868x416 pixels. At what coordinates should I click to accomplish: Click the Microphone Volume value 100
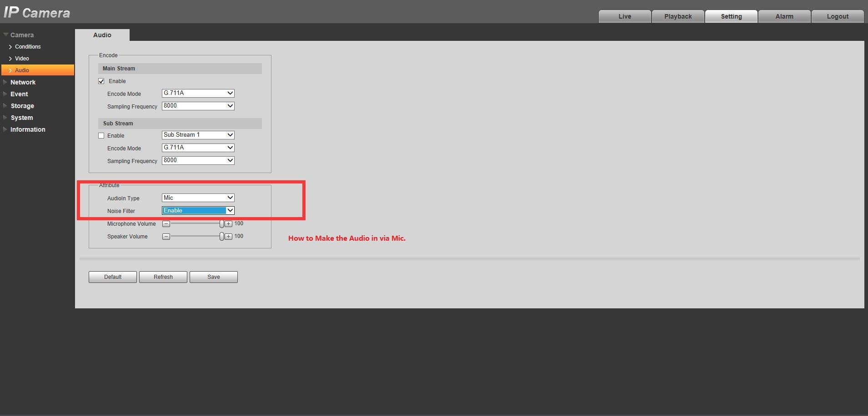(239, 223)
